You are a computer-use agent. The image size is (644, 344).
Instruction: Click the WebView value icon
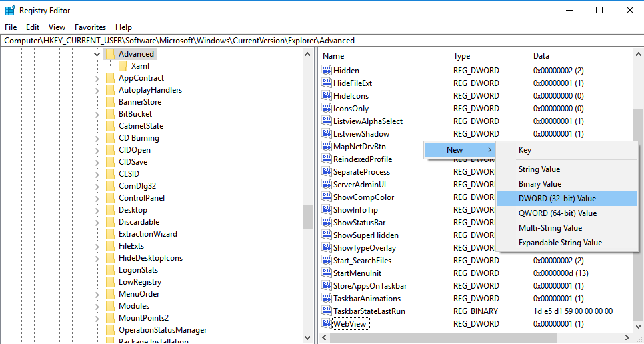tap(327, 324)
